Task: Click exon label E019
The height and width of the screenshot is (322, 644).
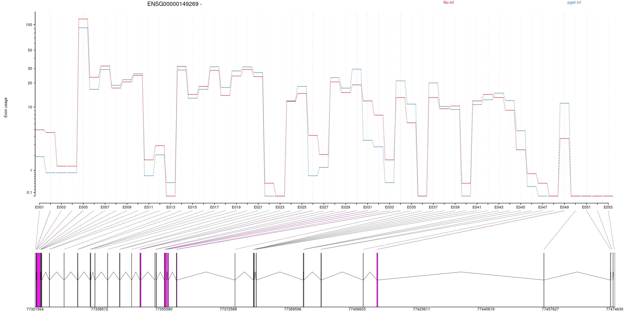Action: (x=236, y=207)
